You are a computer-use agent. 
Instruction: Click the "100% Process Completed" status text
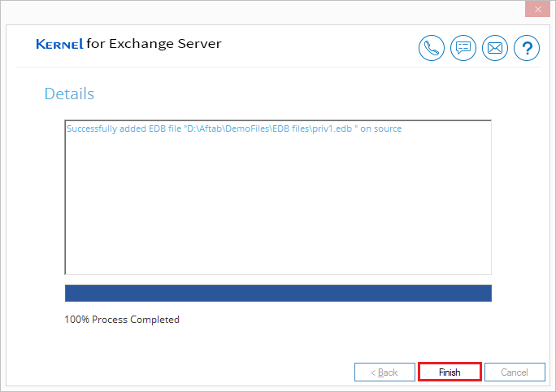(x=122, y=320)
